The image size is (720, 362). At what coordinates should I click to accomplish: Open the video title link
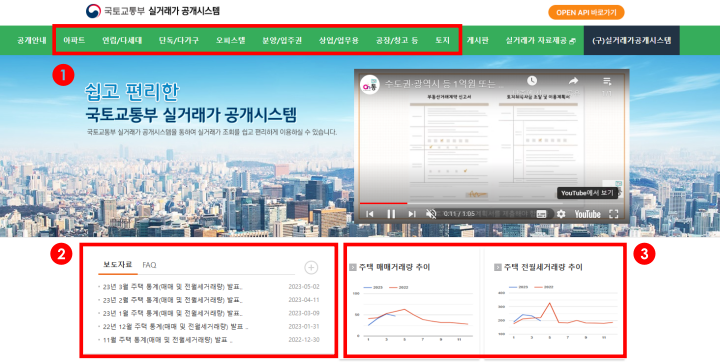click(x=444, y=84)
